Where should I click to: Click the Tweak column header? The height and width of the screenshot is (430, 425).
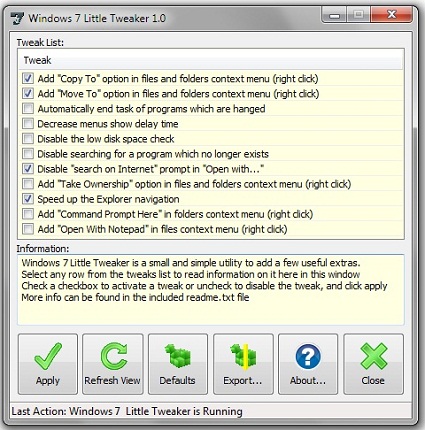(211, 60)
